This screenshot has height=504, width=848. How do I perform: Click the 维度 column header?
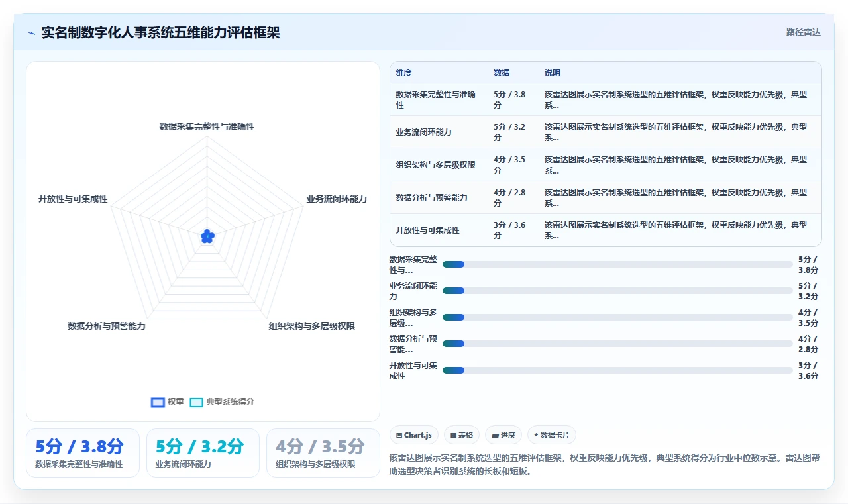(x=404, y=73)
